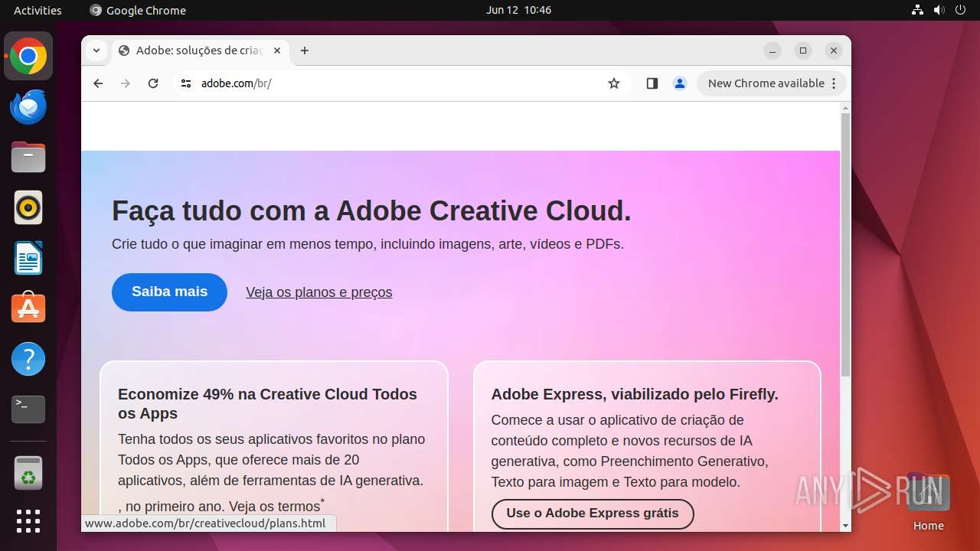This screenshot has height=551, width=980.
Task: Click Use o Adobe Express grátis button
Action: pyautogui.click(x=593, y=514)
